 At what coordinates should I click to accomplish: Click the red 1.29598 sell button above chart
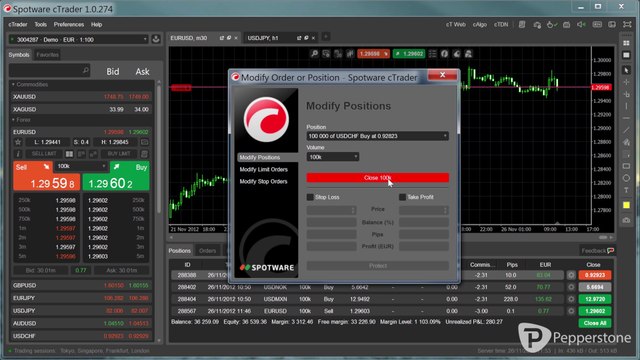(373, 53)
